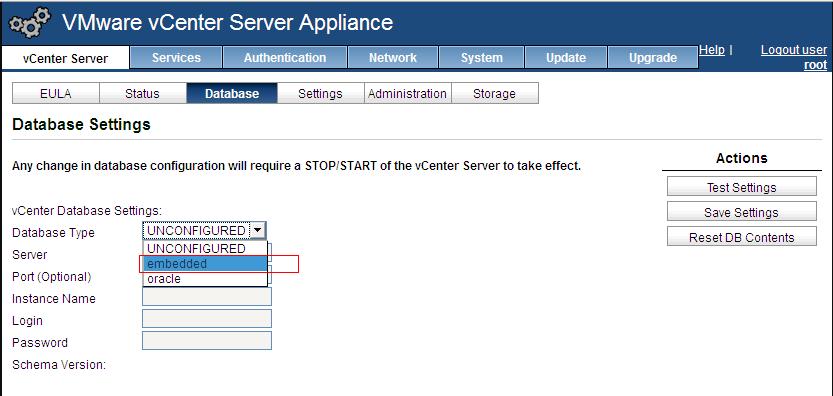This screenshot has width=833, height=396.
Task: Open the Settings sub-tab
Action: click(x=320, y=94)
